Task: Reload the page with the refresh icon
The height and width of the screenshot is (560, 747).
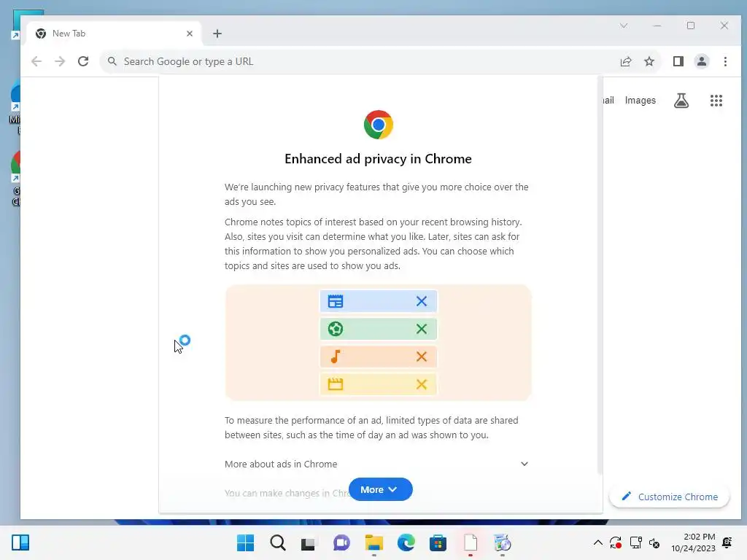Action: [x=83, y=61]
